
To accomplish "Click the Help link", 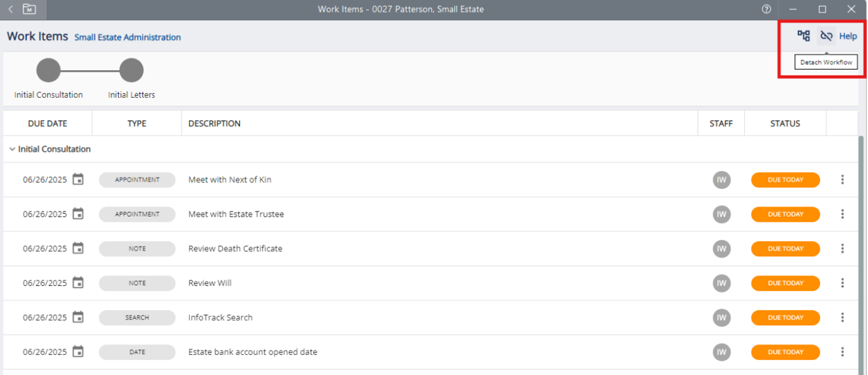I will (x=848, y=36).
